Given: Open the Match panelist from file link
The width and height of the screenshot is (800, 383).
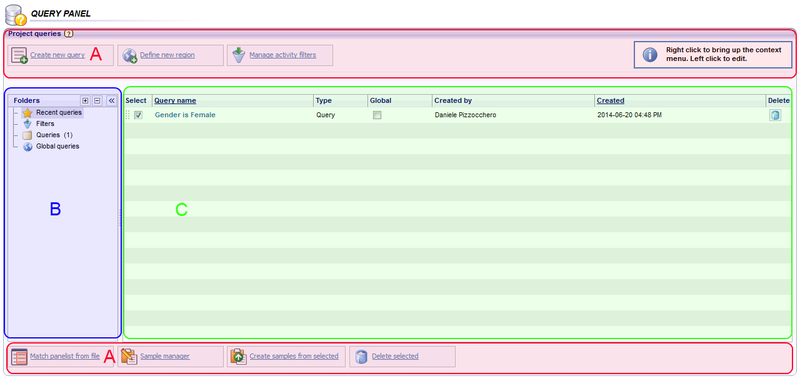Looking at the screenshot, I should click(x=65, y=356).
